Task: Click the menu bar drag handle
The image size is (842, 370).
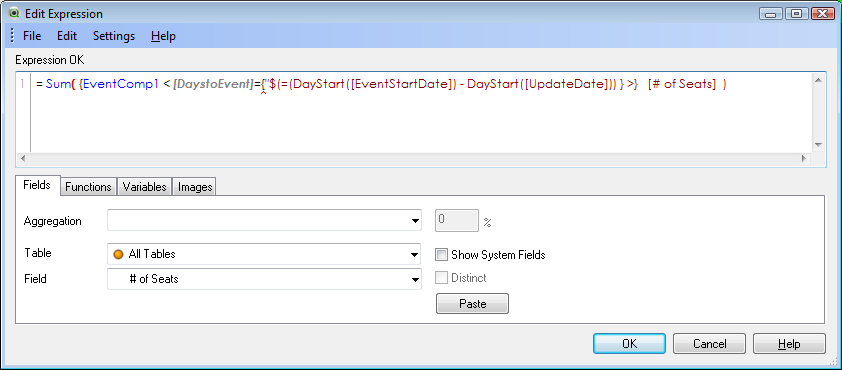Action: point(12,36)
